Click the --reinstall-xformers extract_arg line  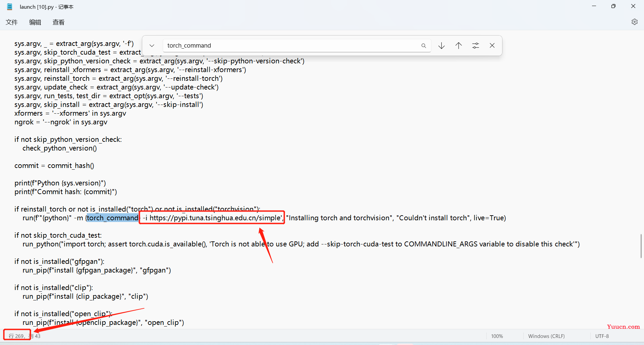pyautogui.click(x=130, y=70)
